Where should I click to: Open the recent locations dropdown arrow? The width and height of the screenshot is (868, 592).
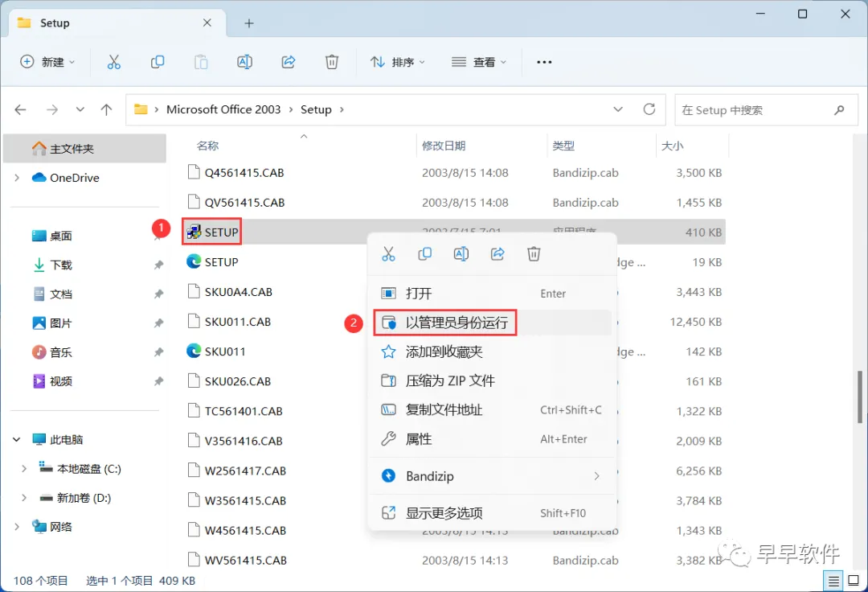click(80, 109)
